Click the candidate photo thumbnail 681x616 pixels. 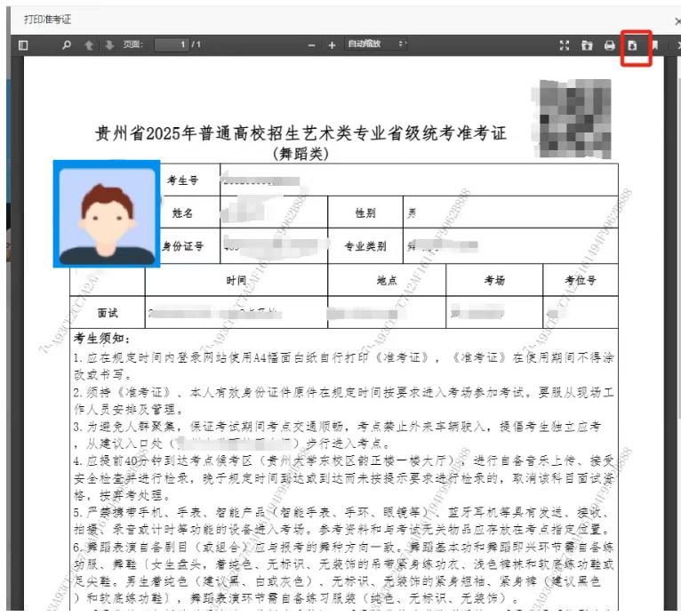point(107,213)
